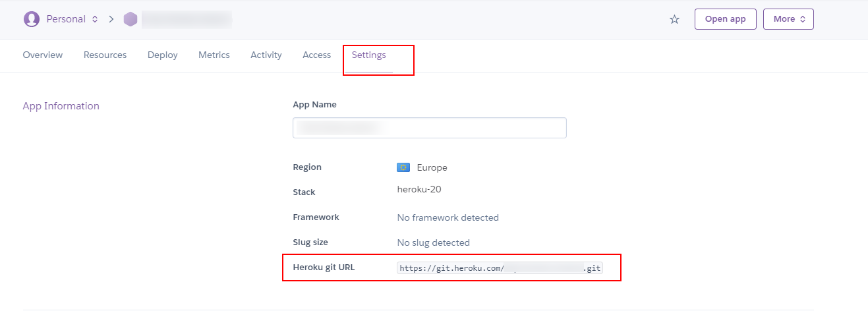Screen dimensions: 868x311
Task: Click the App Information heading
Action: click(61, 106)
